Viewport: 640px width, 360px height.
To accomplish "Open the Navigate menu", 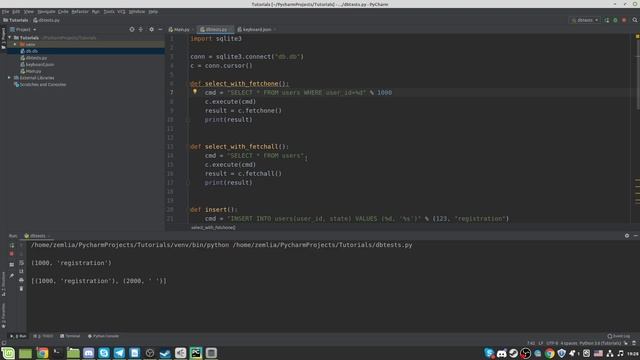I will [x=46, y=12].
